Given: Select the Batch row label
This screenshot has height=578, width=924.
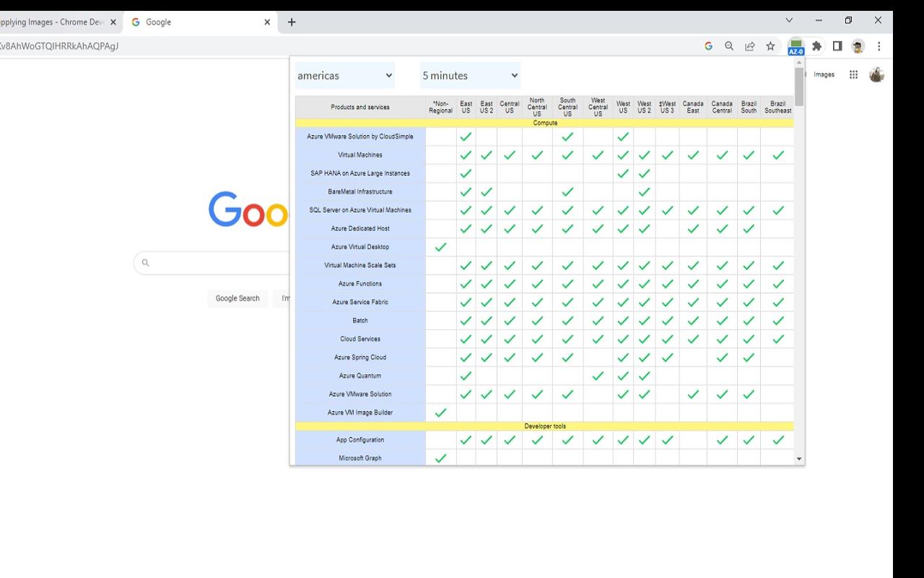Looking at the screenshot, I should pos(360,321).
